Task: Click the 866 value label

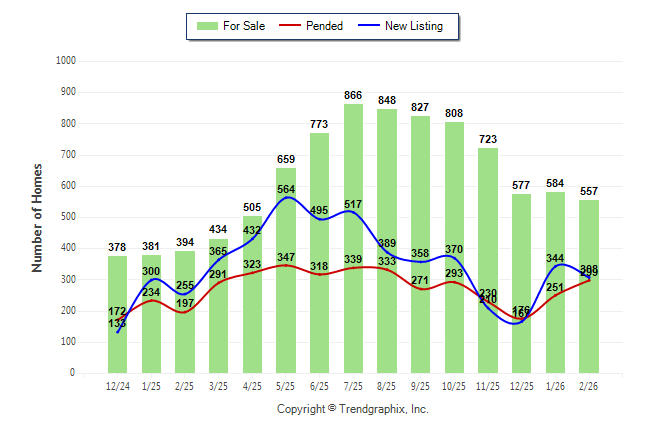Action: tap(353, 95)
